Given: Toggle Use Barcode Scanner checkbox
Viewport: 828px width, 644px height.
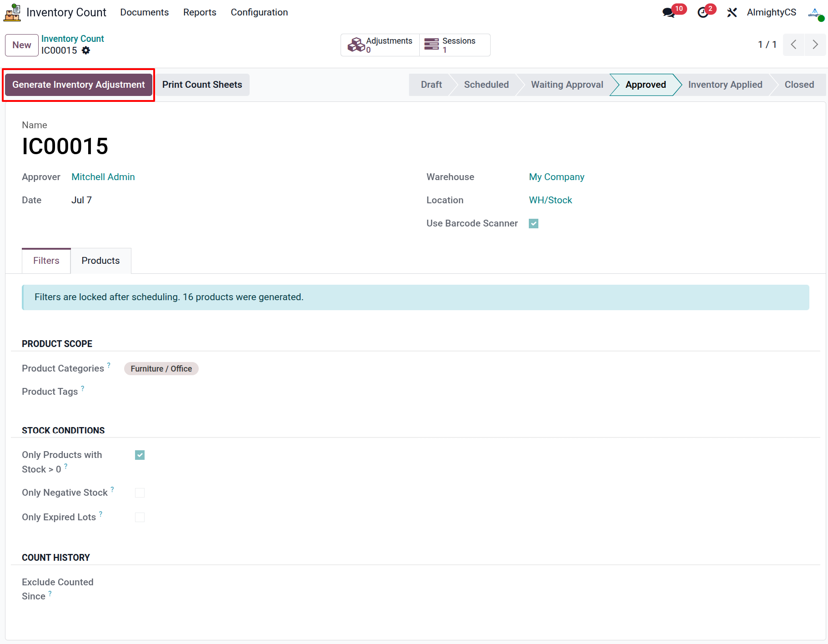Looking at the screenshot, I should pos(534,223).
